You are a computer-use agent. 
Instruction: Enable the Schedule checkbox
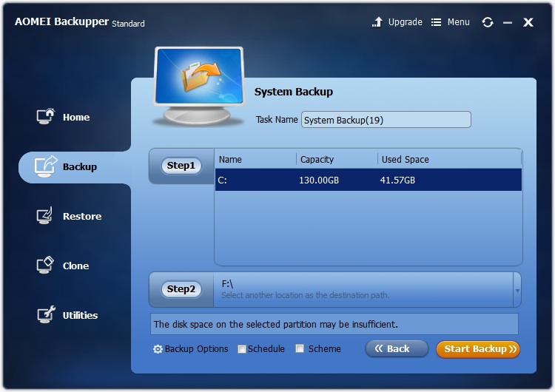242,349
